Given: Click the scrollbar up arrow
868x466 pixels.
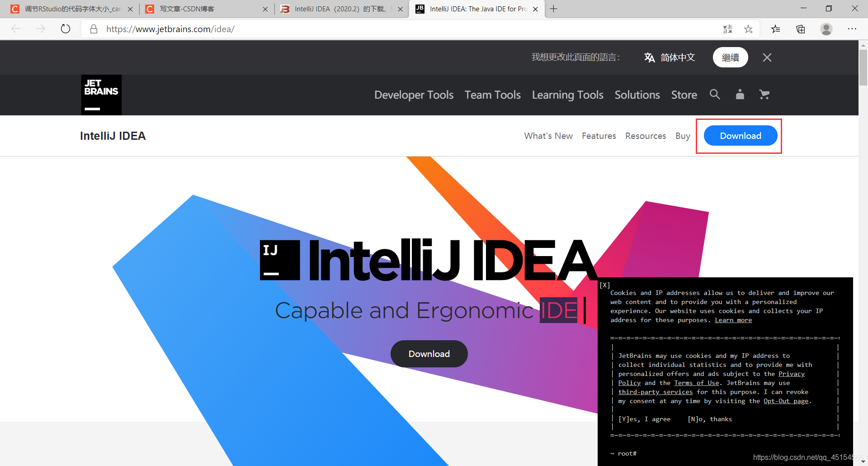Looking at the screenshot, I should tap(863, 45).
